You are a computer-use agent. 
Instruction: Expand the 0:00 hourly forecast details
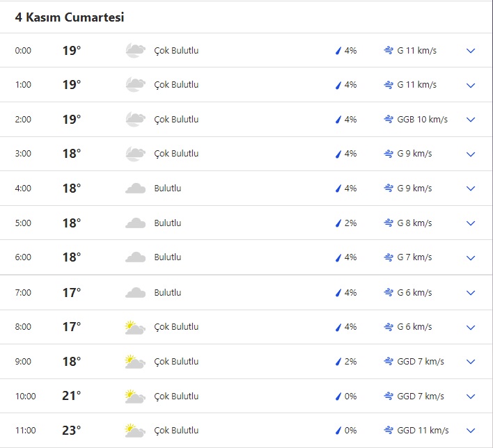[x=471, y=51]
